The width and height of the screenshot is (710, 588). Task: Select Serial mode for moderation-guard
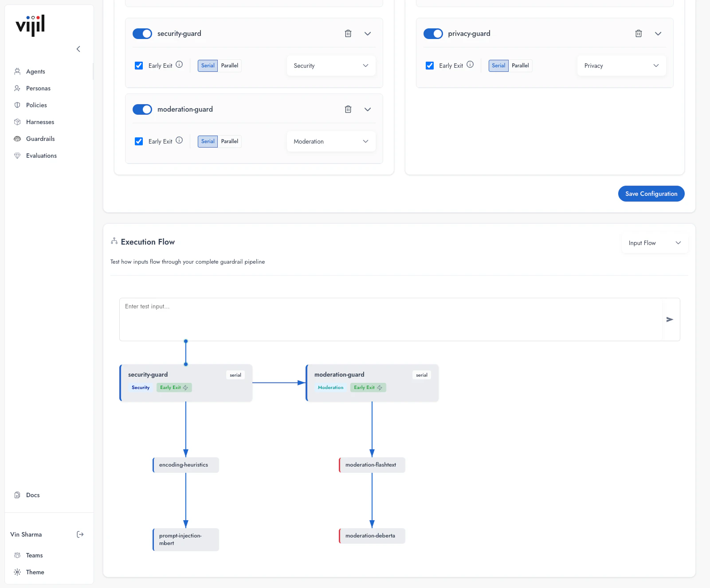pyautogui.click(x=207, y=141)
